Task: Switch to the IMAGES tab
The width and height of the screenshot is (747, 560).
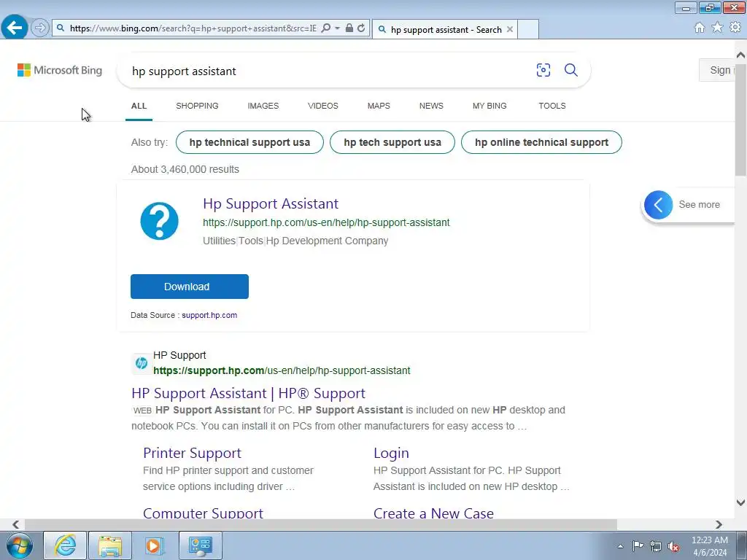Action: click(x=263, y=106)
